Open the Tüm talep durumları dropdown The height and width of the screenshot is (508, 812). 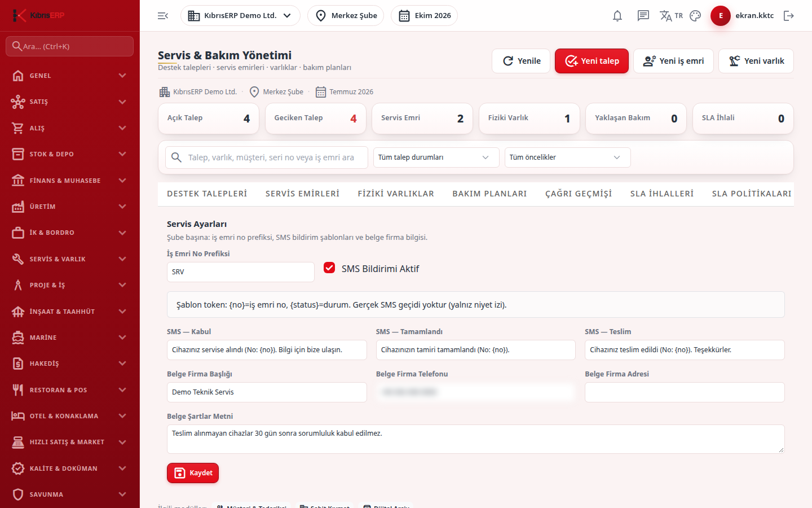click(x=436, y=157)
